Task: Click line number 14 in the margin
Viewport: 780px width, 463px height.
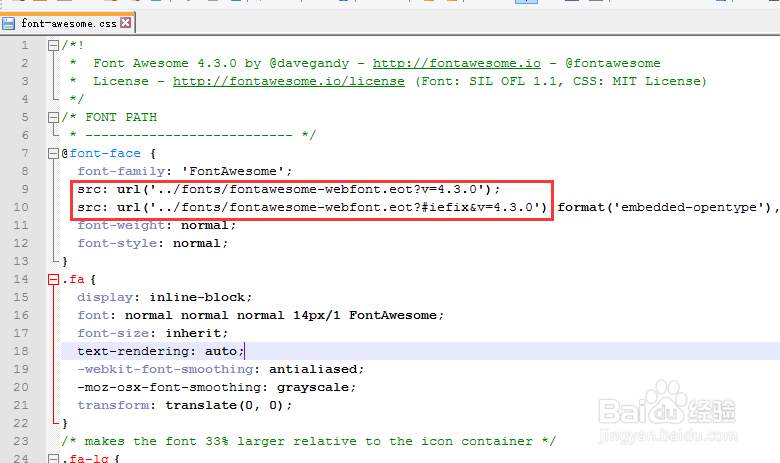Action: tap(21, 279)
